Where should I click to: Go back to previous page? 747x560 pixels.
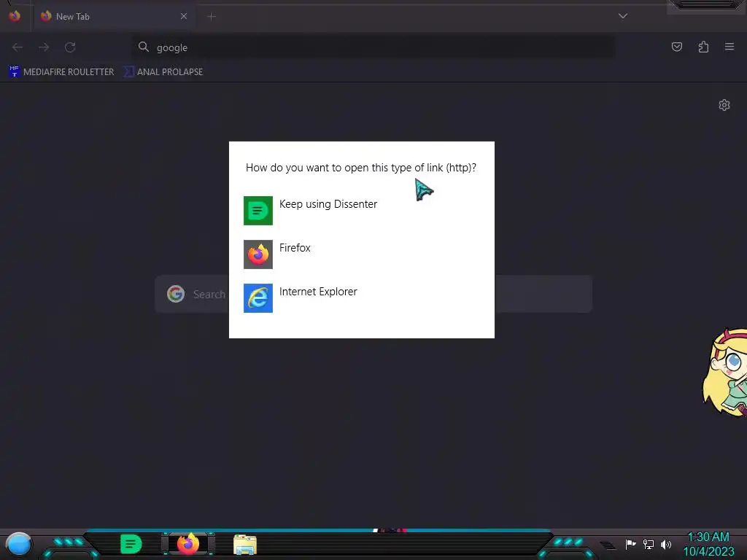pyautogui.click(x=18, y=47)
